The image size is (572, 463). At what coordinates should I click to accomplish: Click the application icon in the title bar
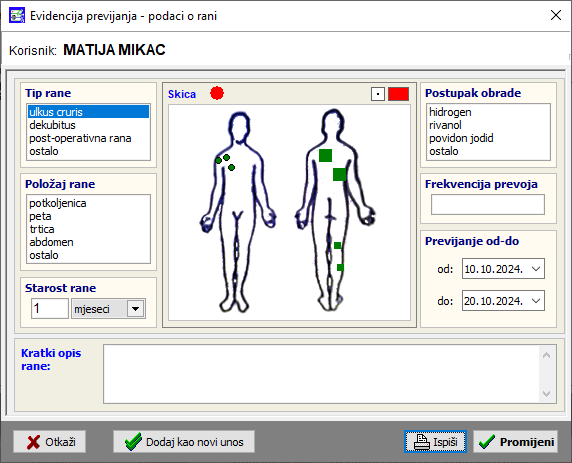[x=17, y=16]
